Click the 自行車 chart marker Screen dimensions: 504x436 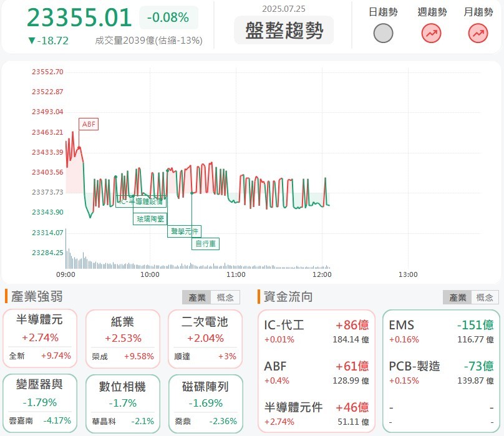205,244
